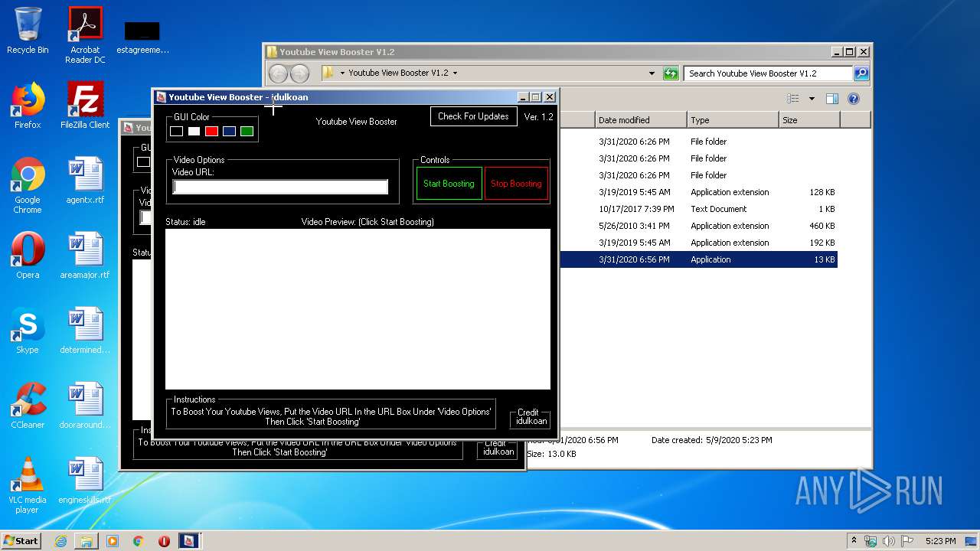Click Explorer Back navigation button
980x551 pixels.
click(x=278, y=73)
